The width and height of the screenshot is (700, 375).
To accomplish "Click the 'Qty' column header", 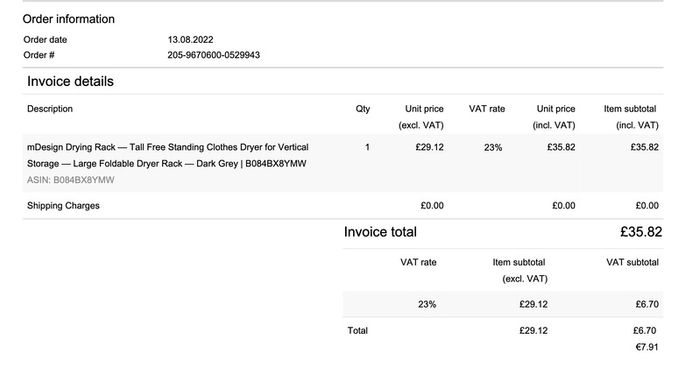I will (362, 109).
